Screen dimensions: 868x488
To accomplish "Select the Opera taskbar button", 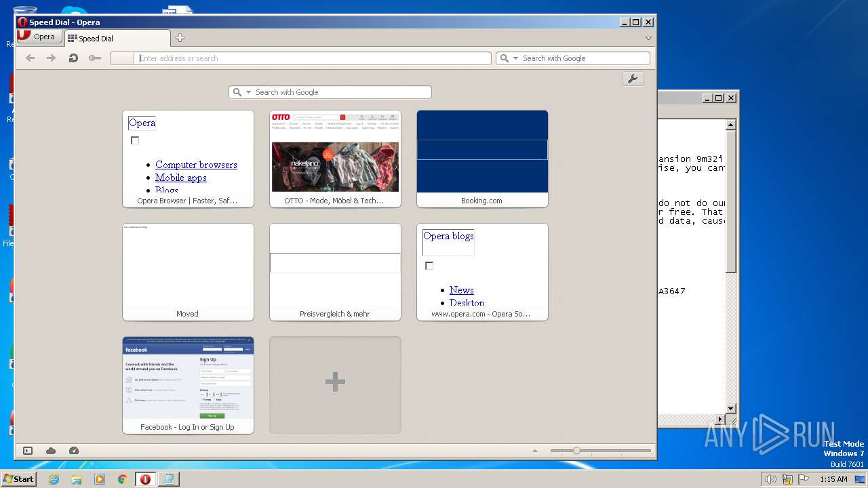I will (x=145, y=479).
